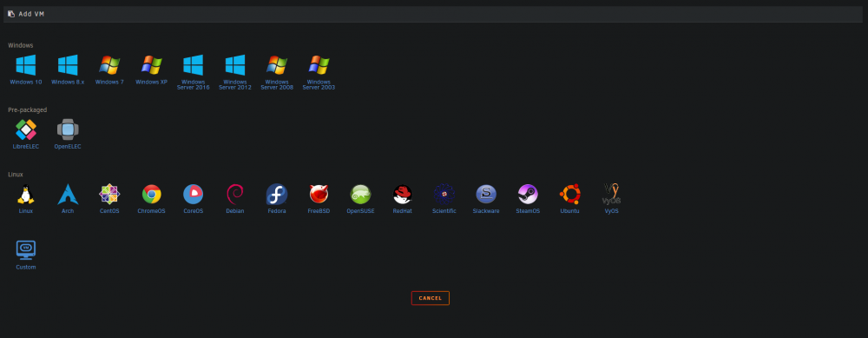Choose the VyOS template
This screenshot has height=338, width=868.
611,195
